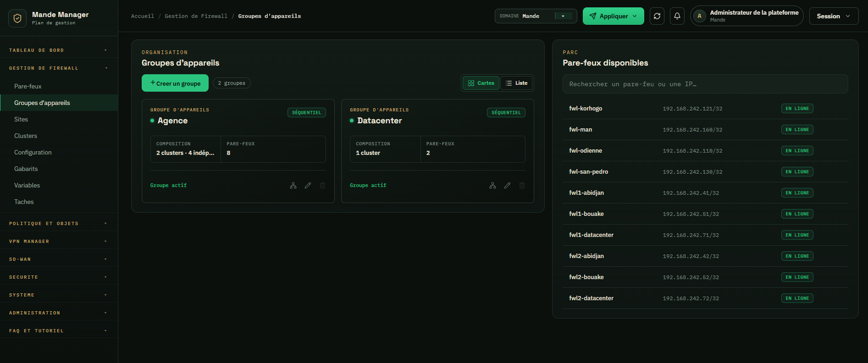The image size is (868, 363).
Task: Expand the FAQ et Tutoriel section
Action: point(59,330)
